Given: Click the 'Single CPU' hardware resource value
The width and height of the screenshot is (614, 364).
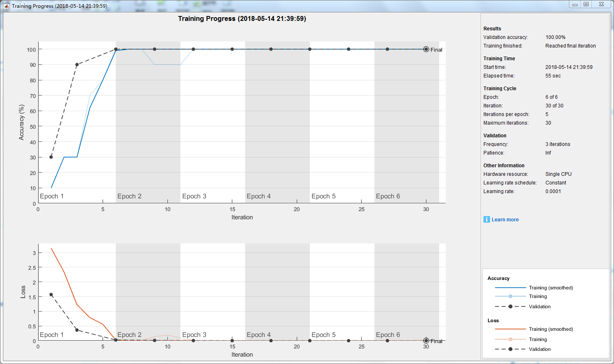Looking at the screenshot, I should coord(559,174).
